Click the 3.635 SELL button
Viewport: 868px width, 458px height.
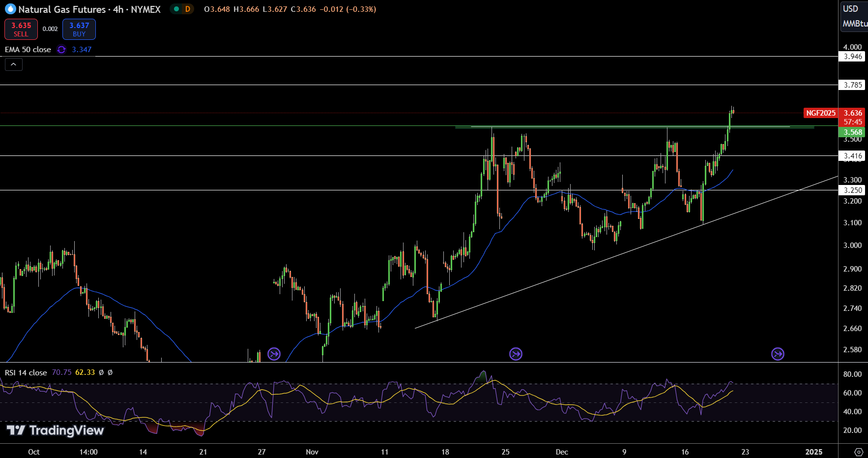(21, 29)
